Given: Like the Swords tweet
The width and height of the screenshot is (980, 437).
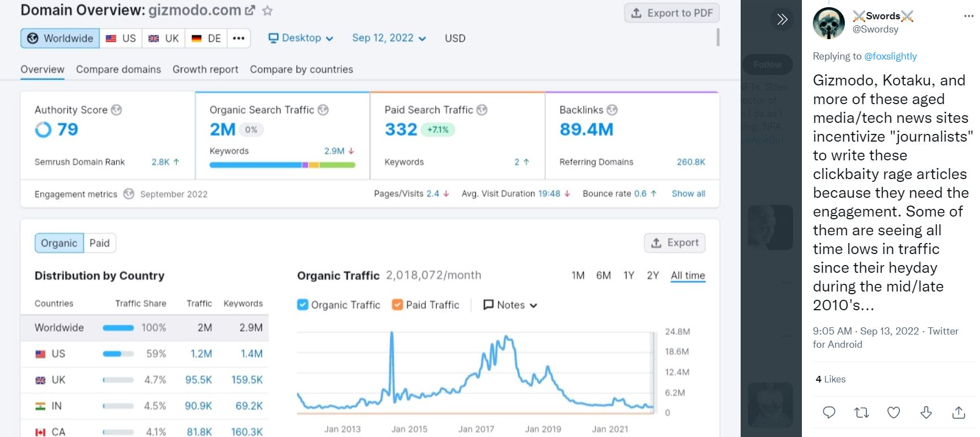Looking at the screenshot, I should pyautogui.click(x=894, y=412).
